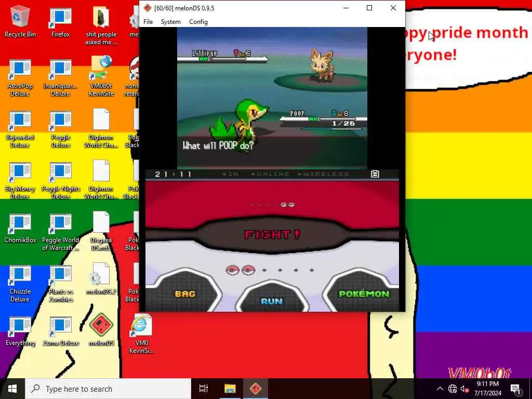Open VM0b0t KevinSite shortcut

[x=101, y=76]
